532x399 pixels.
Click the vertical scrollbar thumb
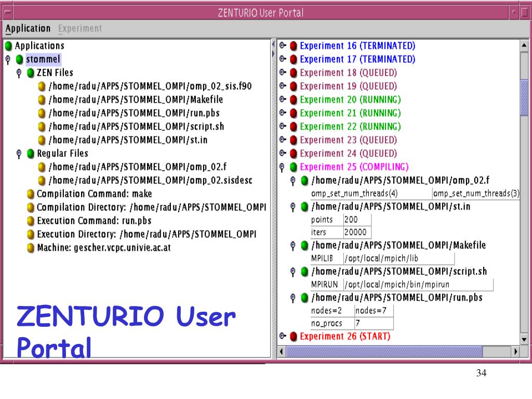(x=524, y=98)
